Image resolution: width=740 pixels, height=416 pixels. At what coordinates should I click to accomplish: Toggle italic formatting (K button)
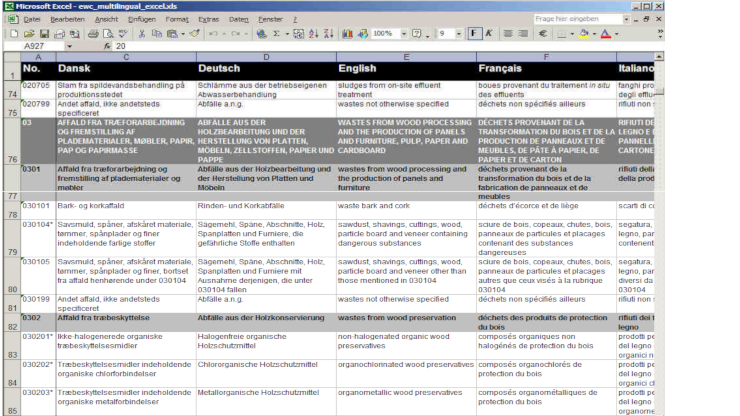pos(488,33)
